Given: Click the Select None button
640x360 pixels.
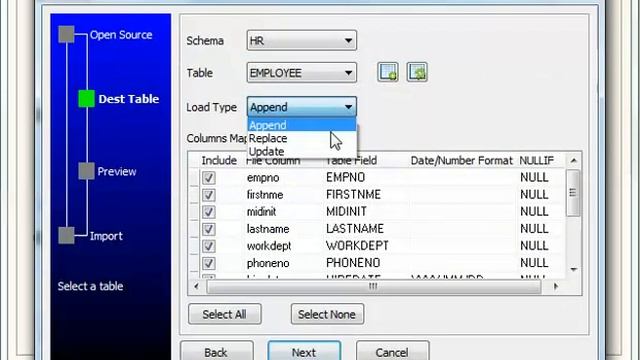Looking at the screenshot, I should pyautogui.click(x=327, y=314).
